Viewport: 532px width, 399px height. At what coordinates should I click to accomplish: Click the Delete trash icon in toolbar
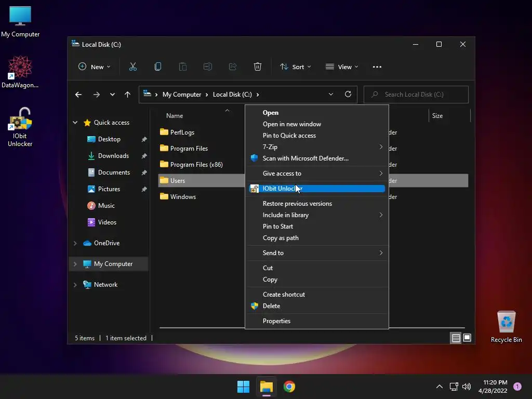(258, 67)
